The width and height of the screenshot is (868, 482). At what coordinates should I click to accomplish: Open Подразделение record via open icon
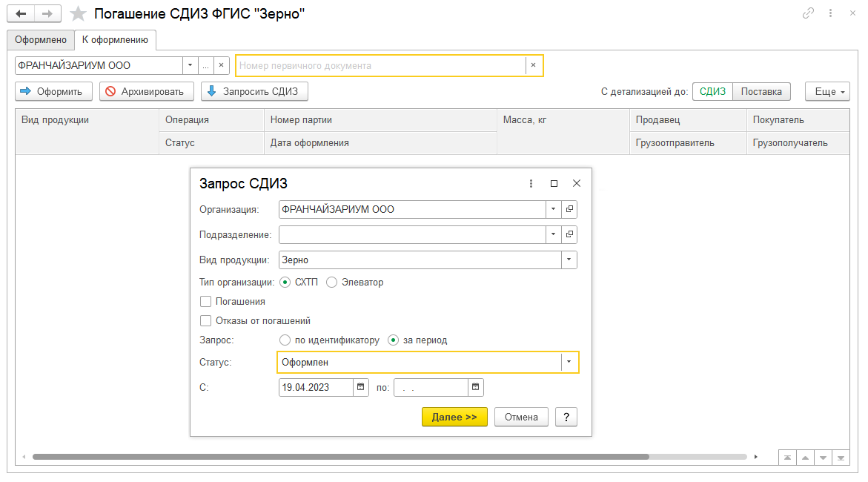(569, 235)
